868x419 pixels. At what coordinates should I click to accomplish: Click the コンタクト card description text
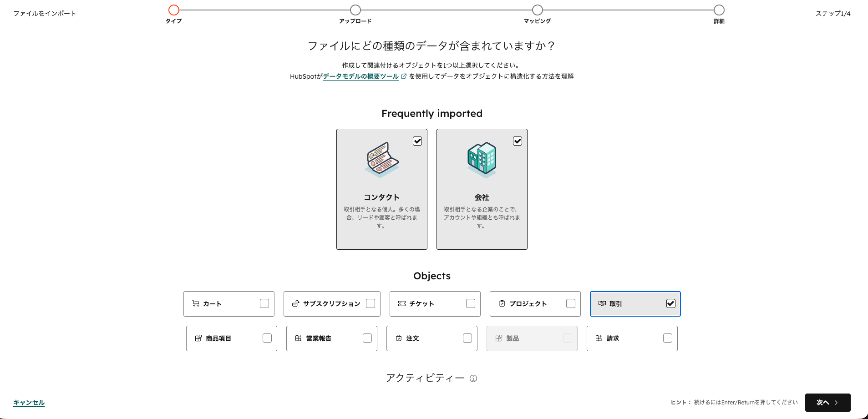[382, 217]
